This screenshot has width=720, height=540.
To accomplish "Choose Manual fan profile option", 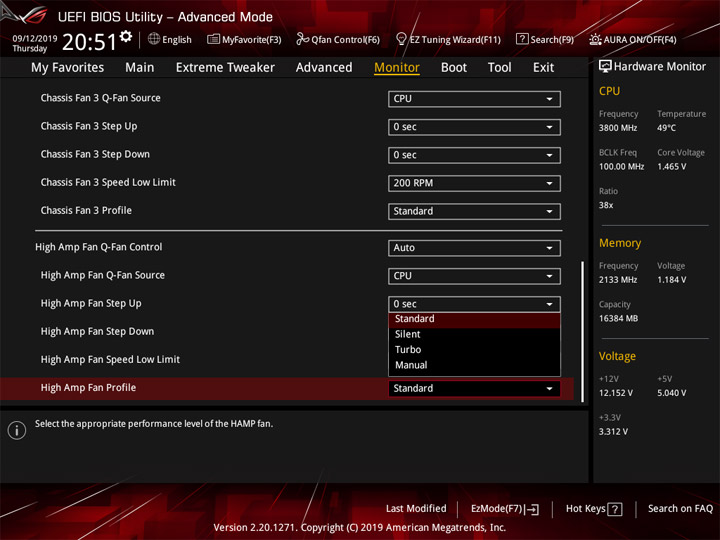I will click(474, 366).
